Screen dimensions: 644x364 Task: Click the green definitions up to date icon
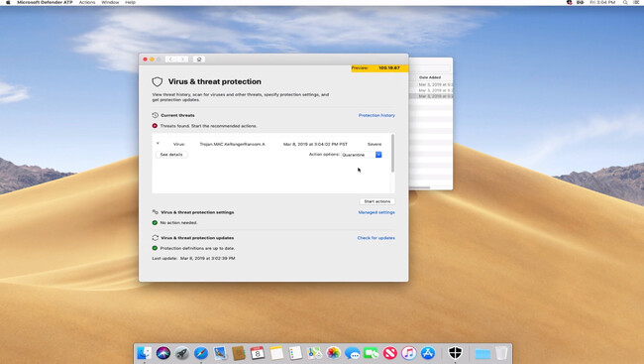155,248
